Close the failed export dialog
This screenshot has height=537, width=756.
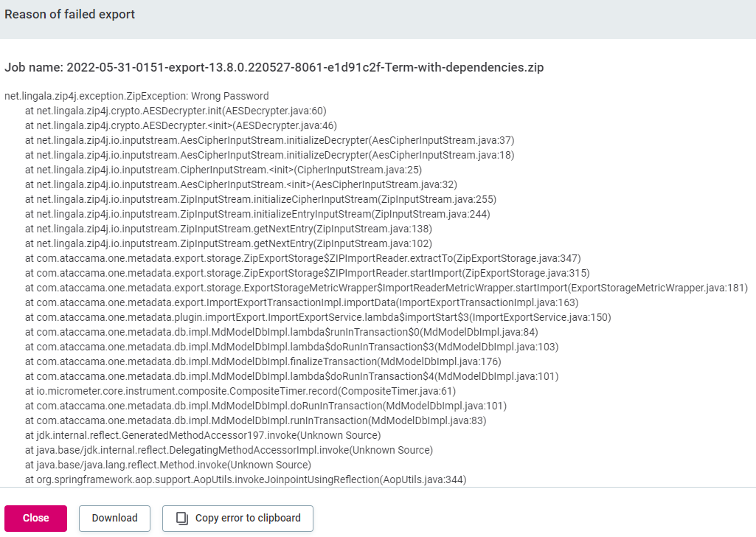pyautogui.click(x=35, y=519)
